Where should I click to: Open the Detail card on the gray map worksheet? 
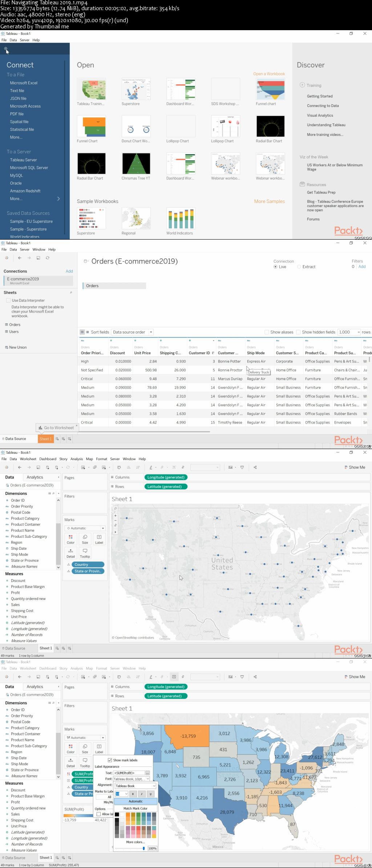coord(70,553)
